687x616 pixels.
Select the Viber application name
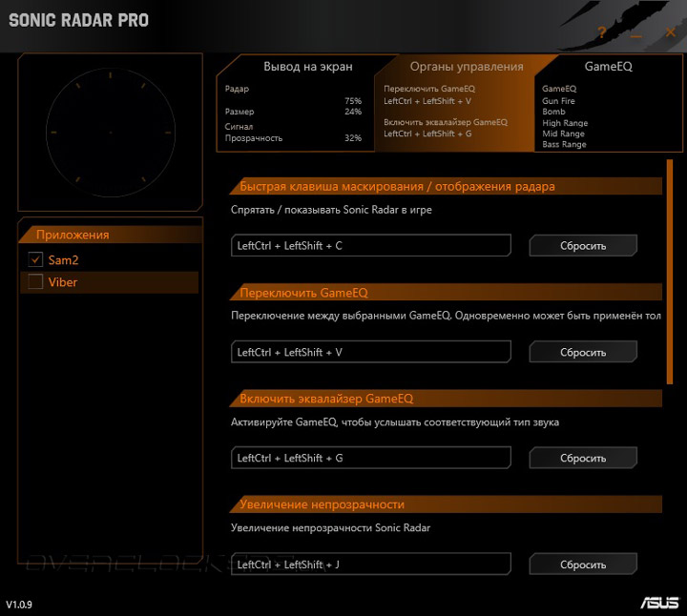click(63, 282)
